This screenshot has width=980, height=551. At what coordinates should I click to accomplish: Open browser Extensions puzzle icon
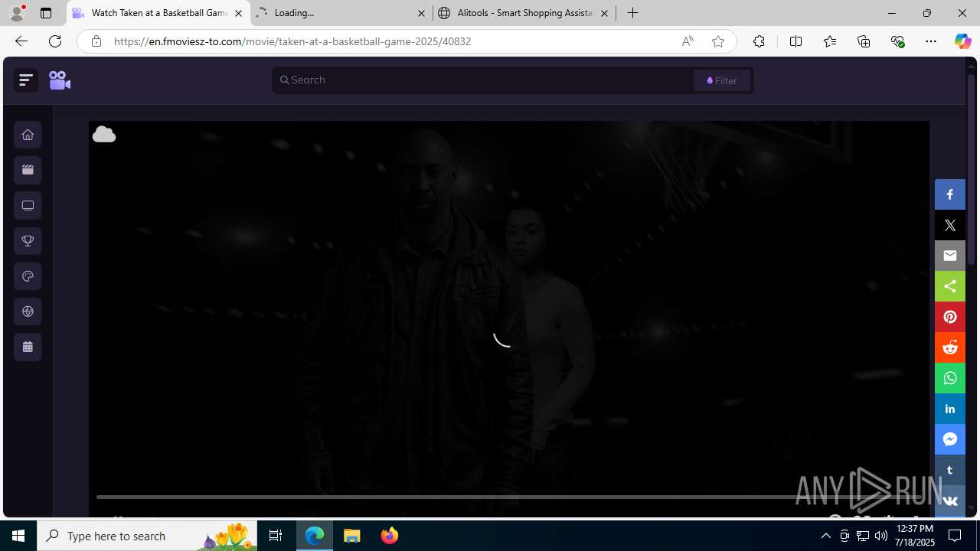759,41
